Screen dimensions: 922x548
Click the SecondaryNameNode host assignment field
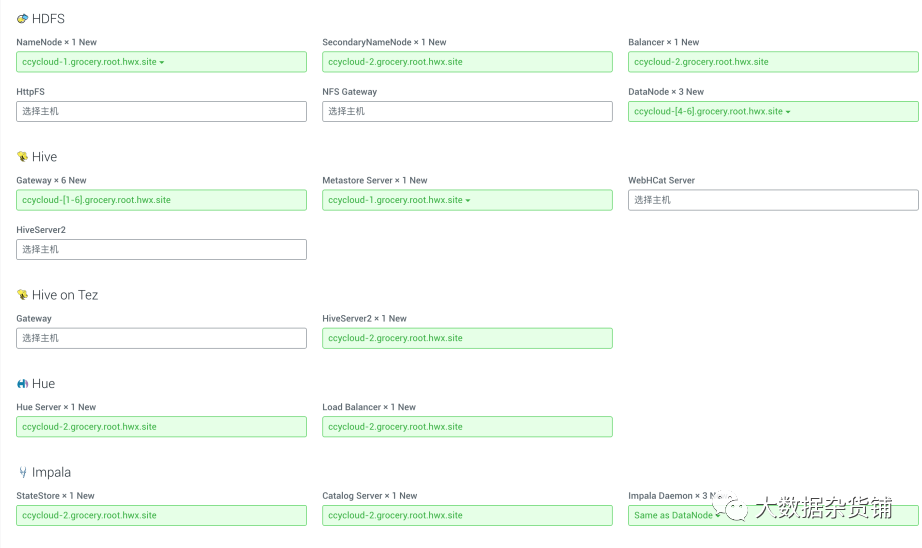pos(467,62)
